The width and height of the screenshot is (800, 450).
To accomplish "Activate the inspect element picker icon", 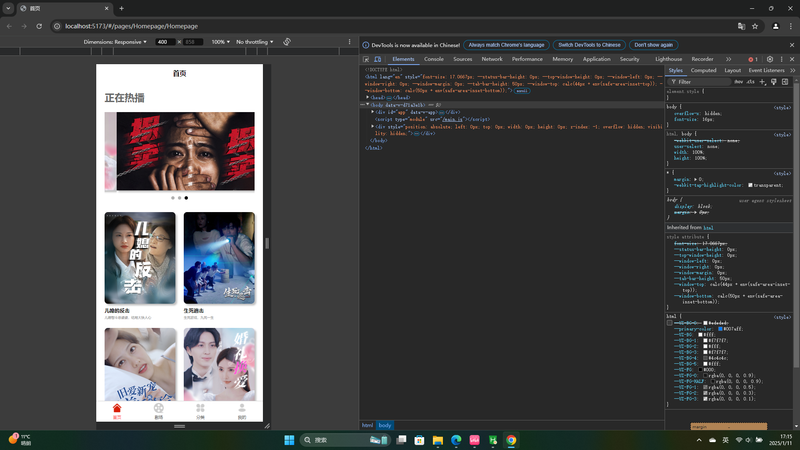I will click(x=366, y=59).
